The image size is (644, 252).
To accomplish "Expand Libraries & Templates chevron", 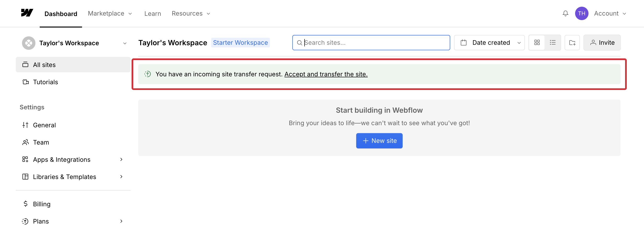I will (x=121, y=177).
